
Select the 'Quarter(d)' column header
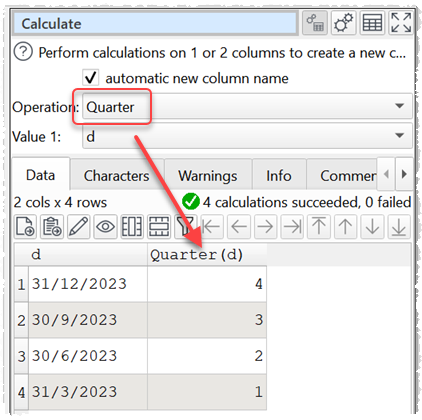(207, 254)
